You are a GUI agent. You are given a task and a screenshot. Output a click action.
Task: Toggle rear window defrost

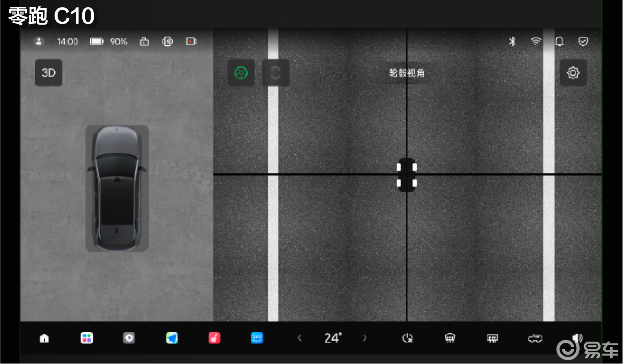click(493, 338)
